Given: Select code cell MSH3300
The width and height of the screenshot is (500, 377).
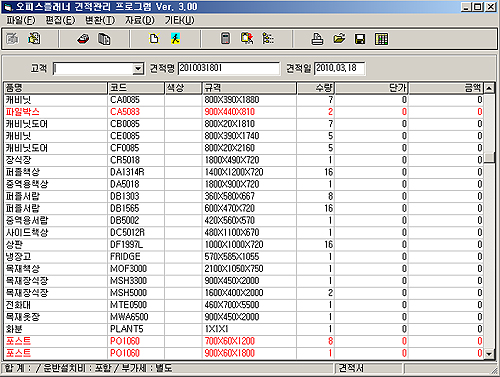Looking at the screenshot, I should [x=129, y=281].
